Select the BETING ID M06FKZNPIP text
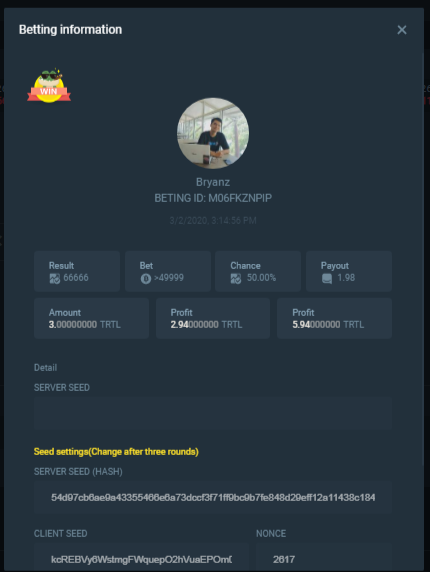The image size is (430, 572). tap(213, 198)
